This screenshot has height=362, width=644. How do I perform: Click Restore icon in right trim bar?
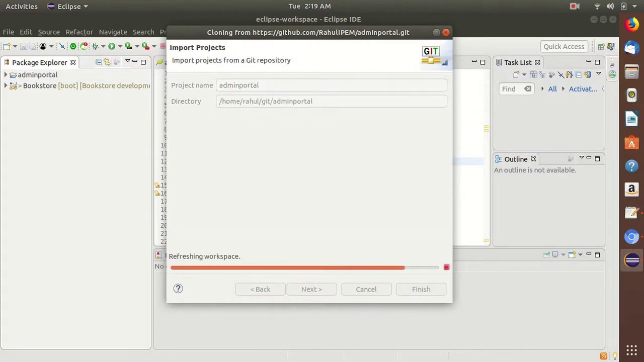point(612,65)
